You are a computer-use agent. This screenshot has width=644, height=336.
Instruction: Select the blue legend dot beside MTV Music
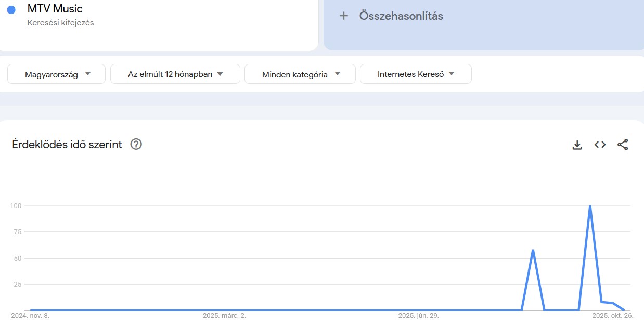pyautogui.click(x=11, y=9)
